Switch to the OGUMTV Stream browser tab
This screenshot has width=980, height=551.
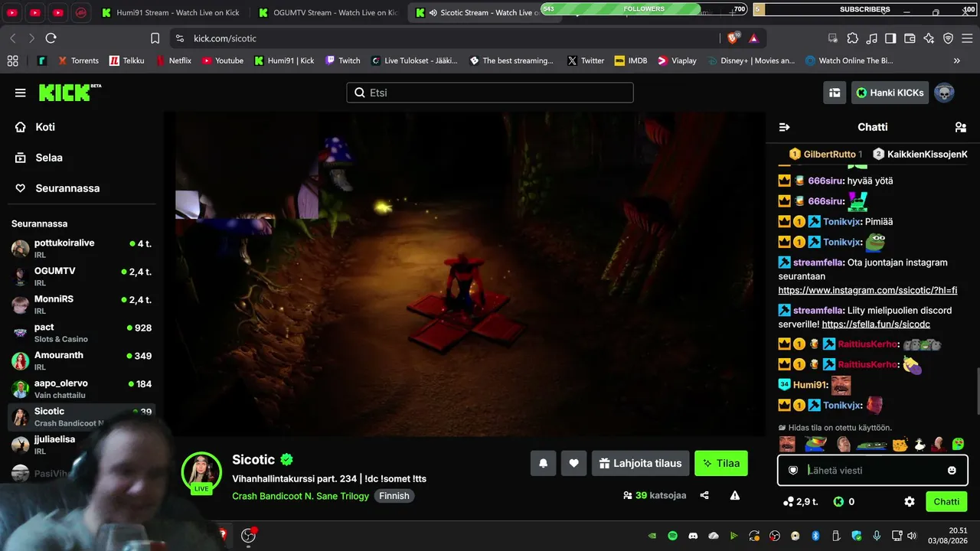pyautogui.click(x=329, y=12)
